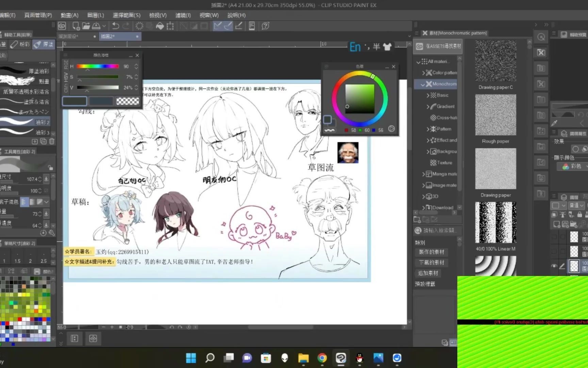Open sub tool detail wrench icon
This screenshot has height=368, width=588.
(52, 233)
